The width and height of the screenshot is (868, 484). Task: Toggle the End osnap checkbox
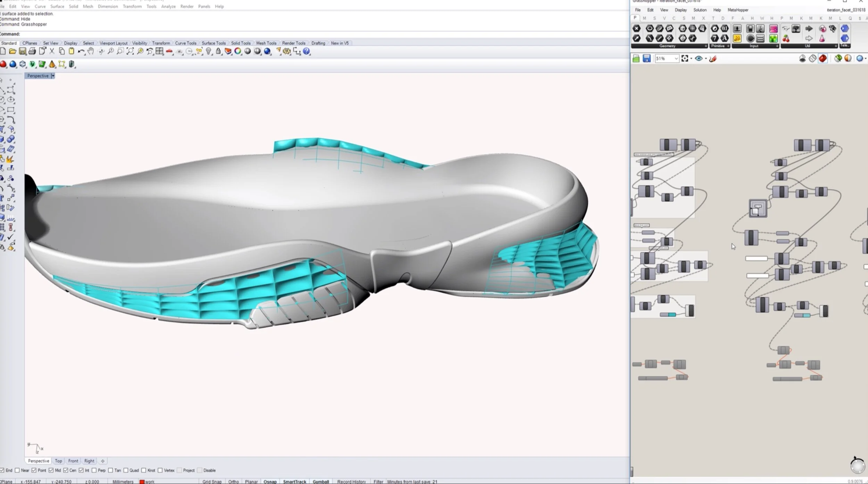click(x=2, y=470)
